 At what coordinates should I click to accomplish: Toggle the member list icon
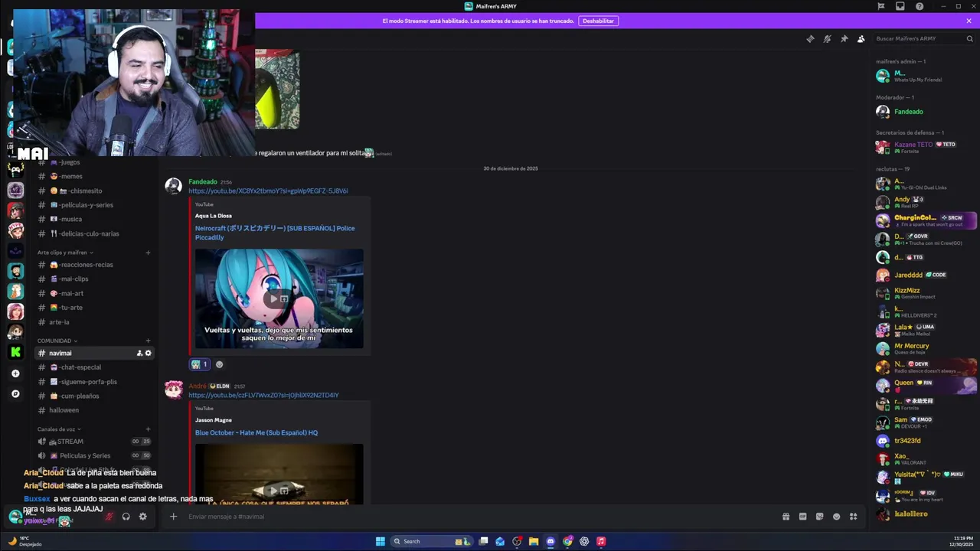click(861, 39)
